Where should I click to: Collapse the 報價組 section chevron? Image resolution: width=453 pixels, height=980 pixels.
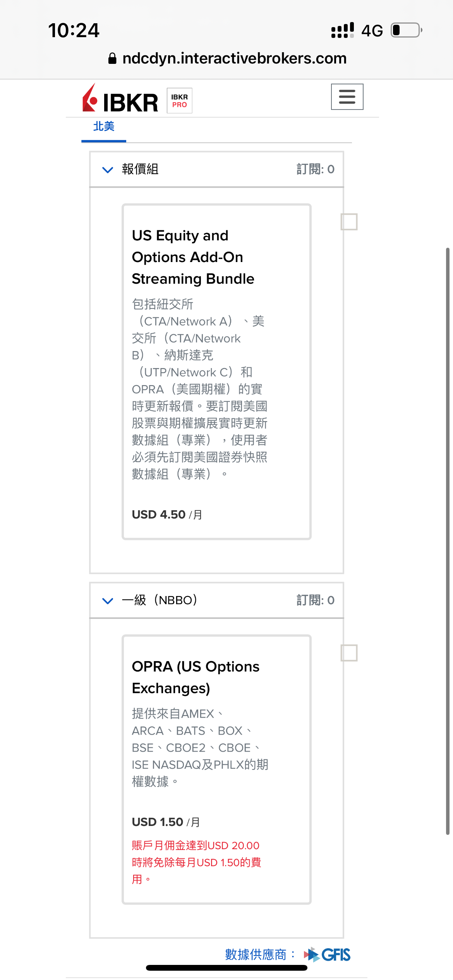(107, 170)
